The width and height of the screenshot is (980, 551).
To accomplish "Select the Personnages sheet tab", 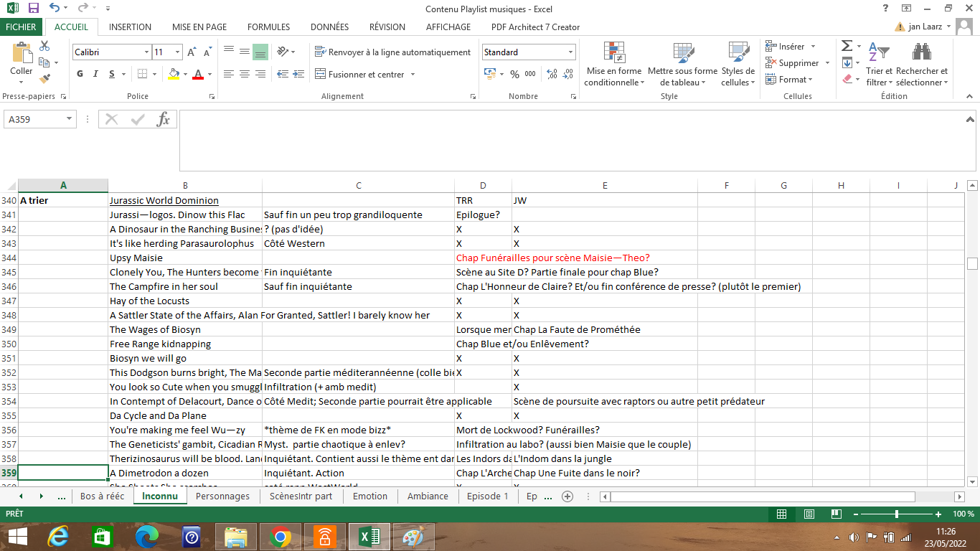I will (222, 496).
